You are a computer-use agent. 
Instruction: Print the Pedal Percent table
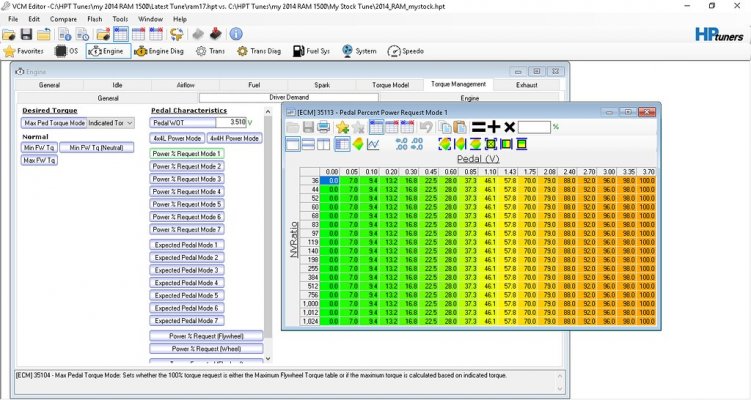pos(324,127)
